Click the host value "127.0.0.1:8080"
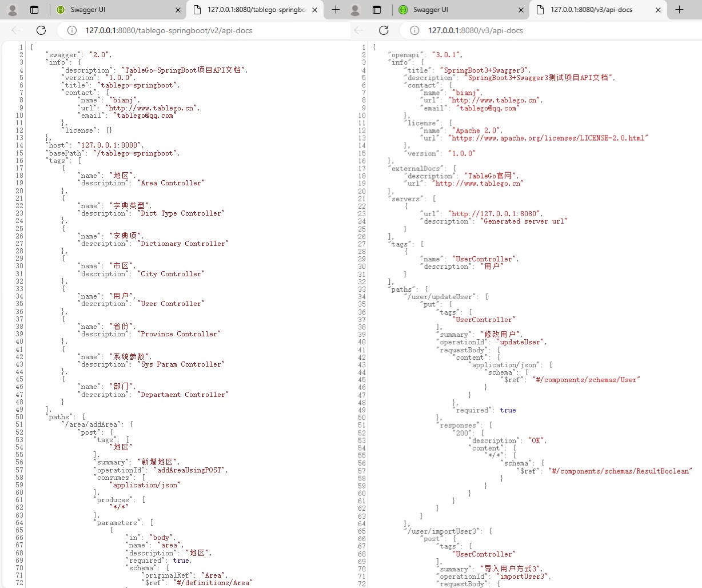 (x=110, y=145)
